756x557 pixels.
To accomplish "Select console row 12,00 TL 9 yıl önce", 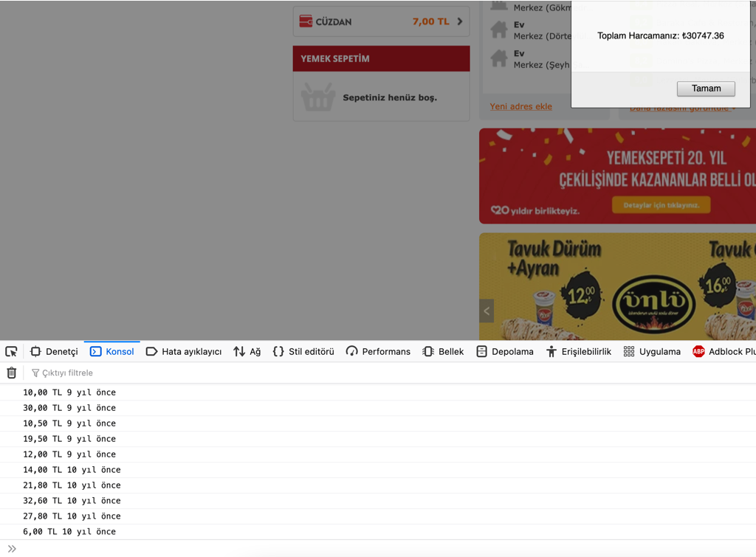I will coord(378,454).
